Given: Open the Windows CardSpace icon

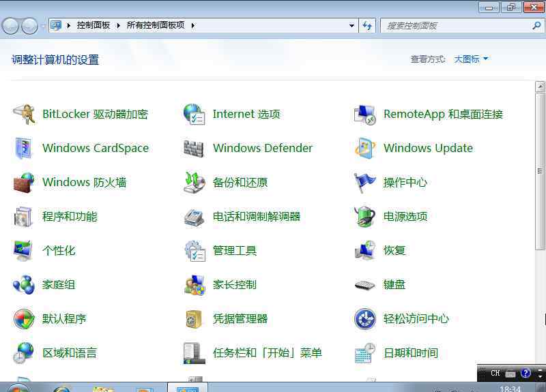Looking at the screenshot, I should pos(24,148).
